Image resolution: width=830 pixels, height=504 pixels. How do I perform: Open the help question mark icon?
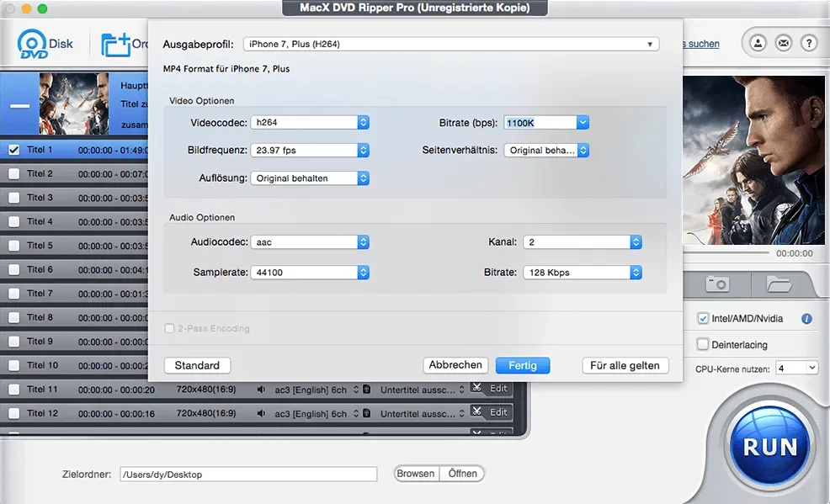coord(809,44)
